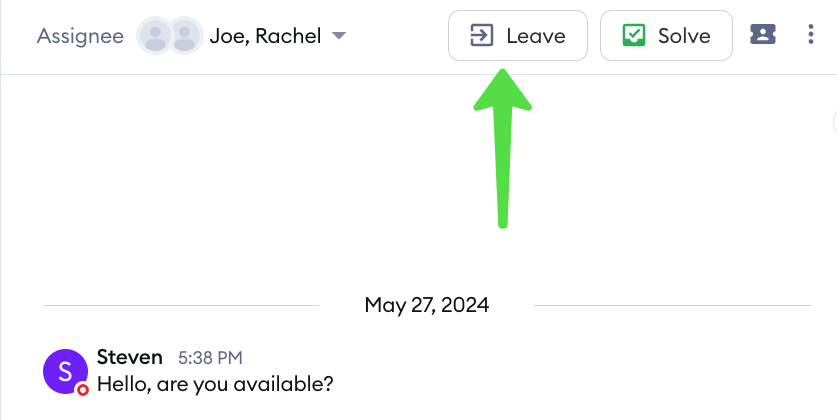Click the May 27, 2024 date separator
The height and width of the screenshot is (420, 837).
click(x=427, y=305)
